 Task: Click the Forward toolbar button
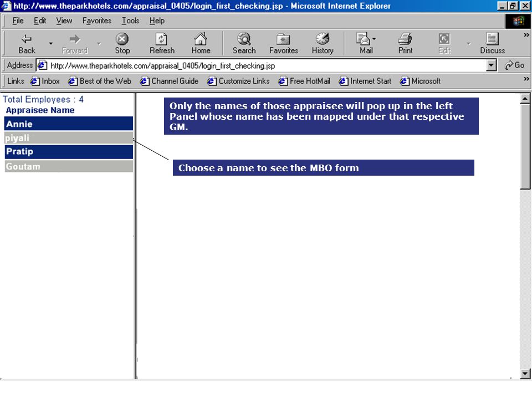(x=75, y=44)
